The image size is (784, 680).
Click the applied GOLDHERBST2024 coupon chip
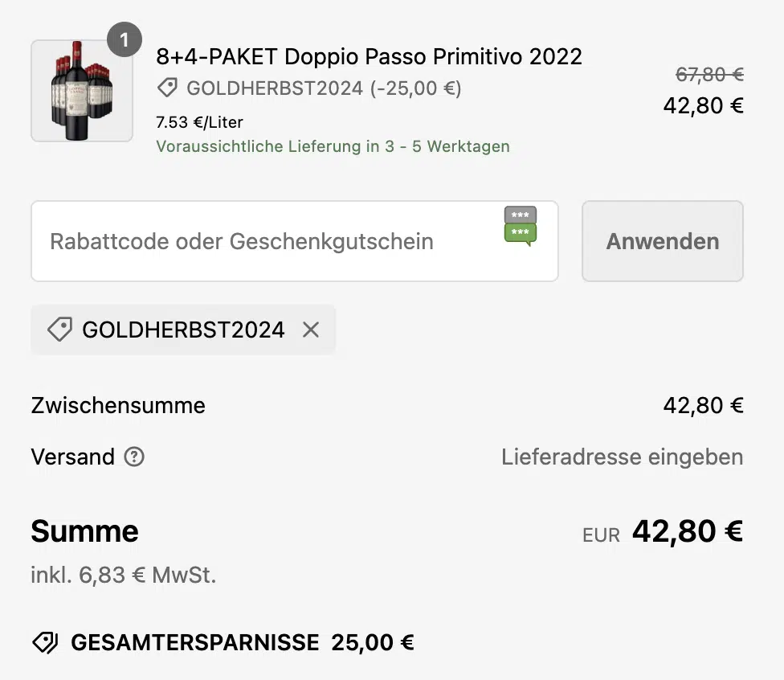pyautogui.click(x=183, y=330)
